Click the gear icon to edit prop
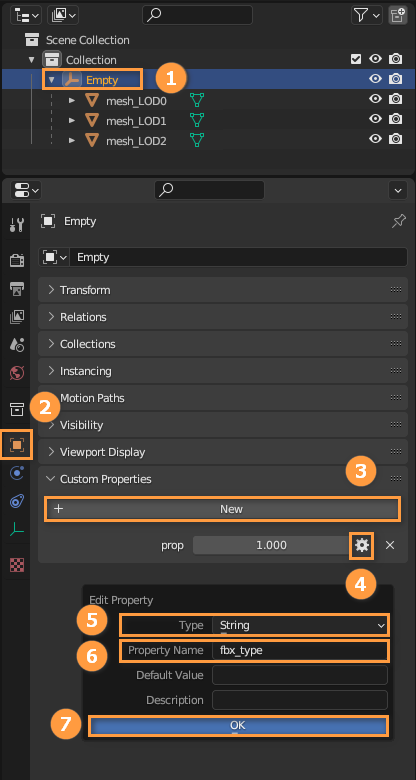The image size is (416, 780). 362,545
